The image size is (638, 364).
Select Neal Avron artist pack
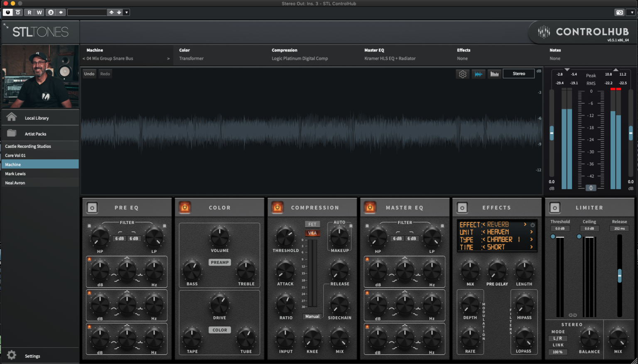click(15, 183)
